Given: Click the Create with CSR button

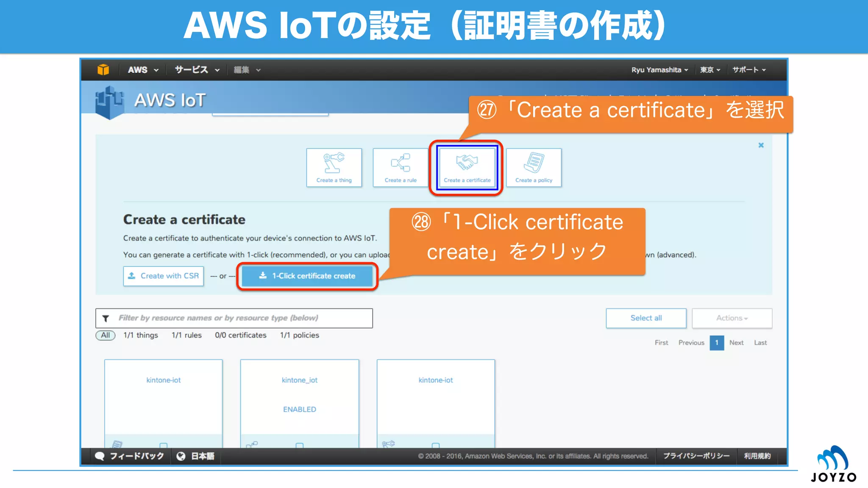Looking at the screenshot, I should 164,276.
